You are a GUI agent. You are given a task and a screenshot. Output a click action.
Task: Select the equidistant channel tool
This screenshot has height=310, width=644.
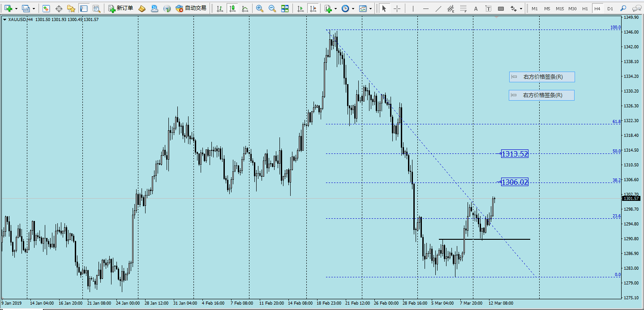451,8
